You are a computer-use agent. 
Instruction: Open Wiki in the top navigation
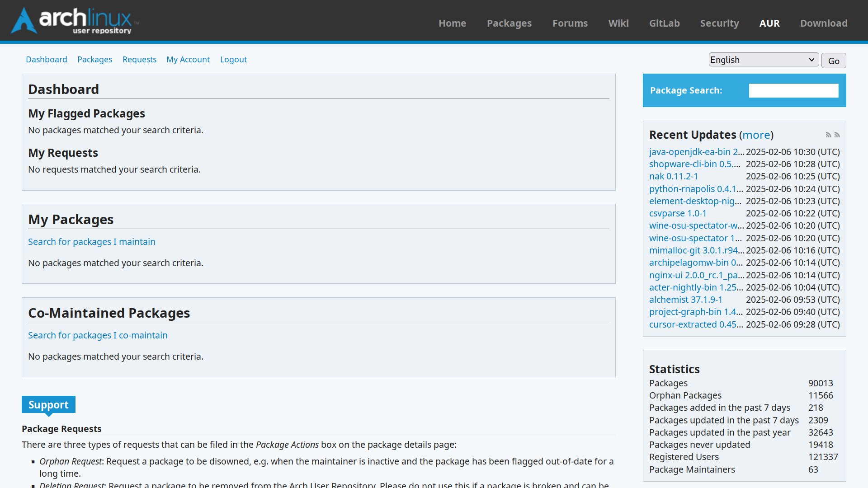point(618,23)
